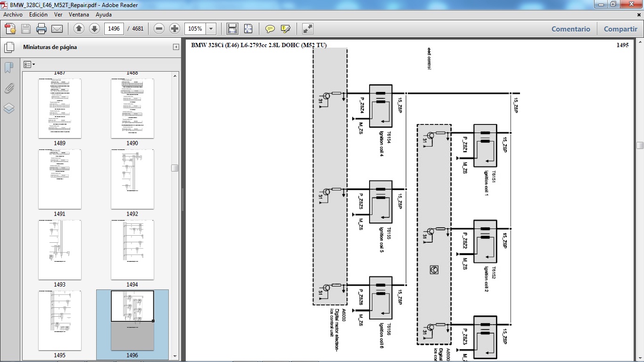This screenshot has height=362, width=644.
Task: Click the thumbnails scrollbar up arrow
Action: (175, 75)
